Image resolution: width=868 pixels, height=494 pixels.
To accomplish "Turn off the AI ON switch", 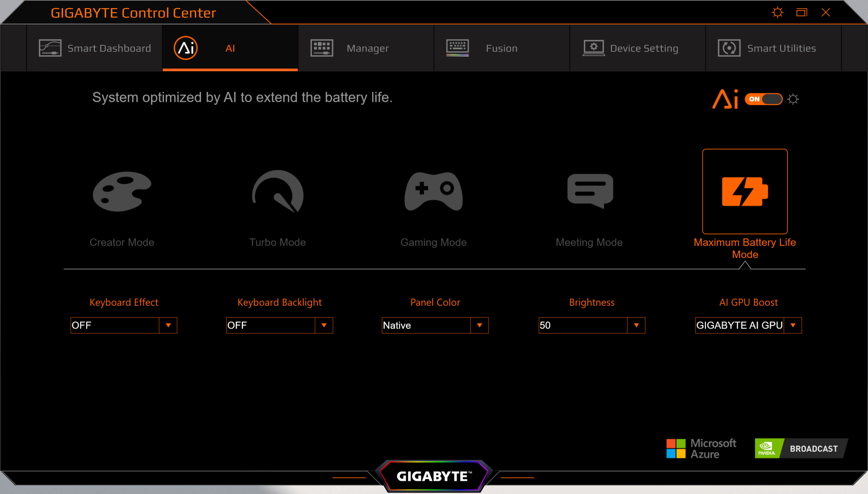I will [x=763, y=99].
